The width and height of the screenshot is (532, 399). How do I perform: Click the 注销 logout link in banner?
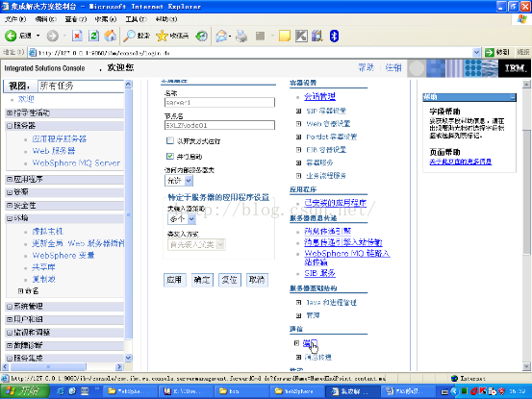(393, 68)
